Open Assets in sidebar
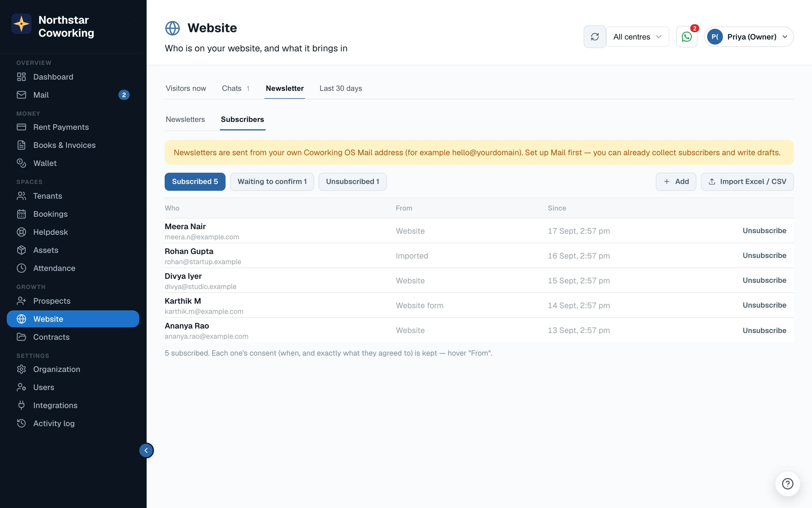The image size is (812, 508). [73, 250]
